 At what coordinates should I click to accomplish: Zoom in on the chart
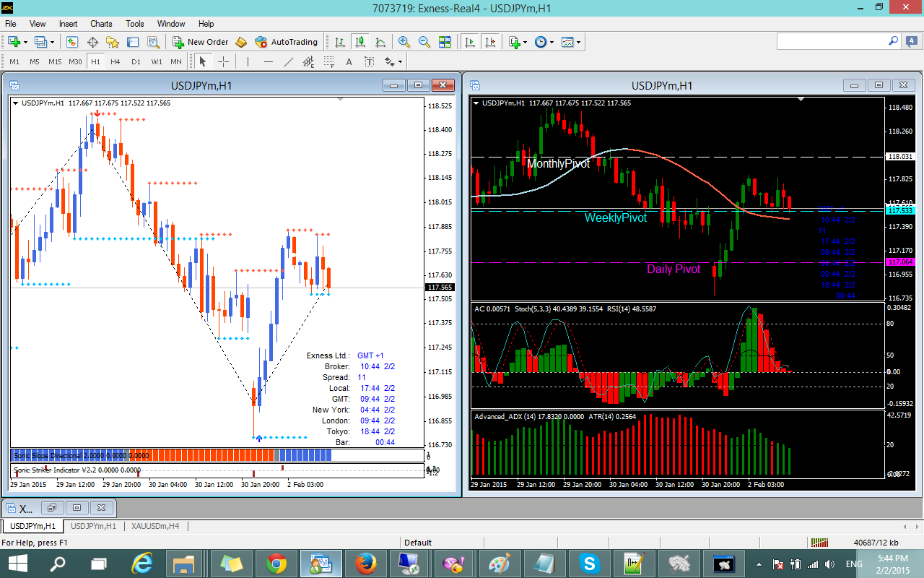[404, 42]
